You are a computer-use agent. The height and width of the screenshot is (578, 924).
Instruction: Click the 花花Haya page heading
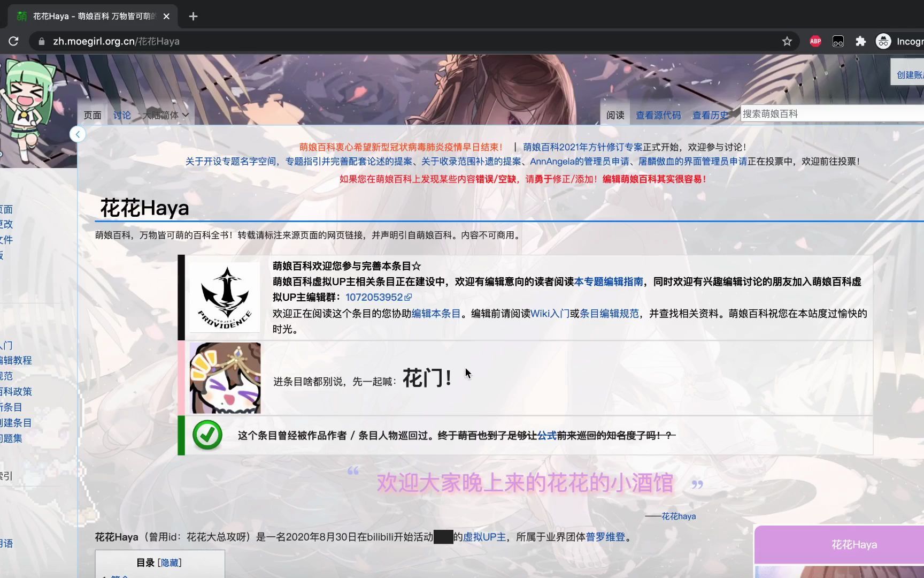pos(144,208)
